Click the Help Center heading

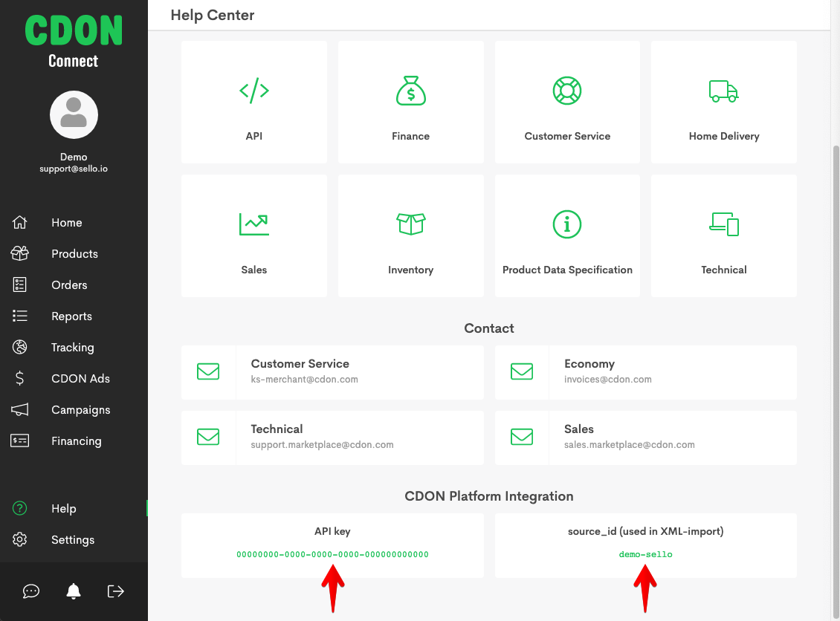212,15
